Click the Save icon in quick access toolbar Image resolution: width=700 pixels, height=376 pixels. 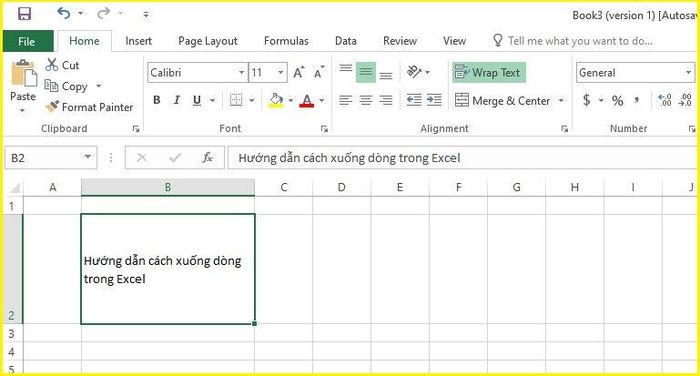tap(24, 14)
